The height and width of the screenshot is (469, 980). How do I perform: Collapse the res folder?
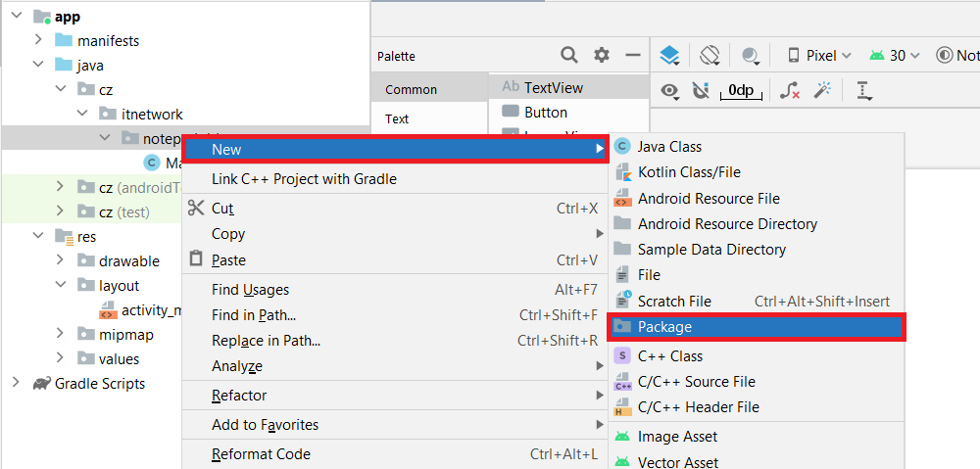[x=37, y=236]
